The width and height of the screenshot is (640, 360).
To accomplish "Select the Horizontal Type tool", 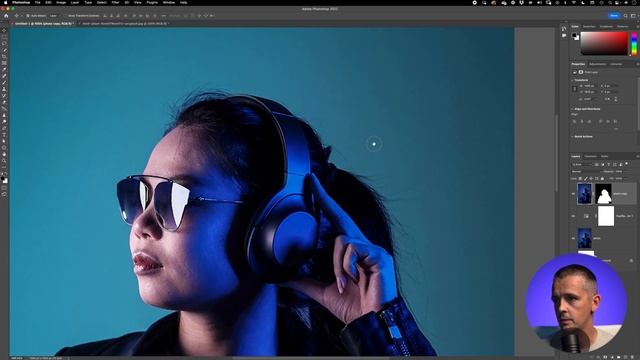I will point(4,135).
